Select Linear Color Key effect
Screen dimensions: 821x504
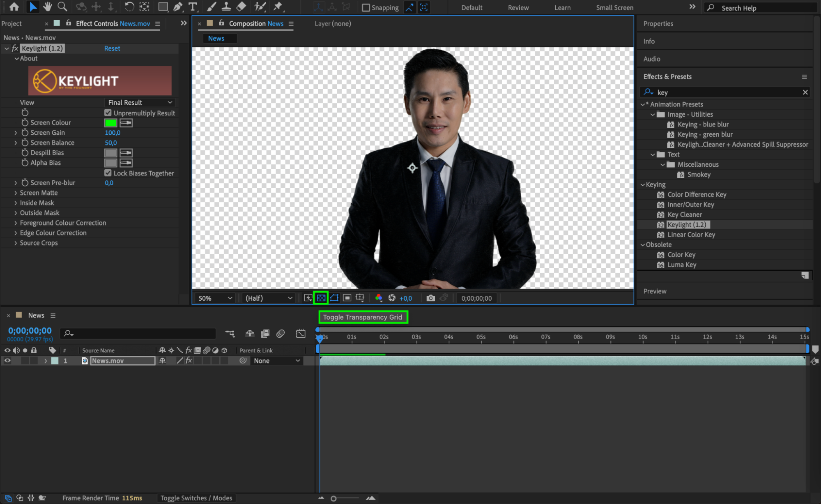(691, 235)
